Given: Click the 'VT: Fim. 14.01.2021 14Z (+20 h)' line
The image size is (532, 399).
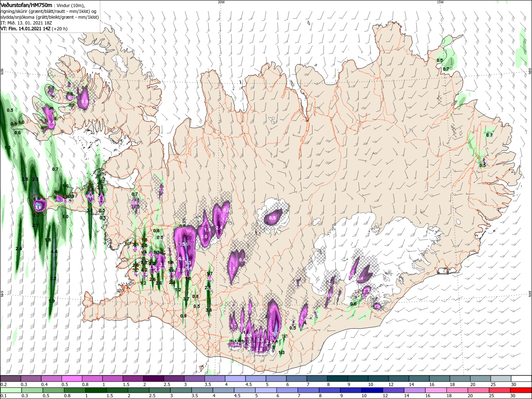Looking at the screenshot, I should pyautogui.click(x=34, y=29).
